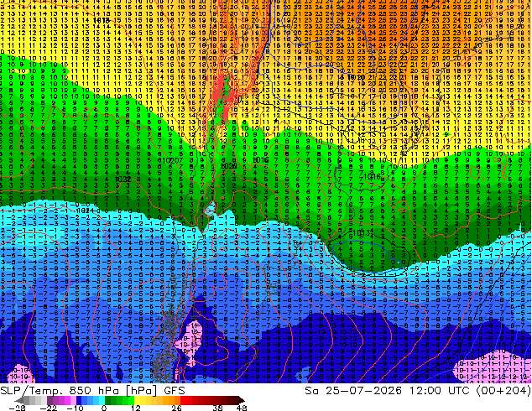Pick the dark blue swatch in legend
The image size is (532, 411).
coord(79,400)
